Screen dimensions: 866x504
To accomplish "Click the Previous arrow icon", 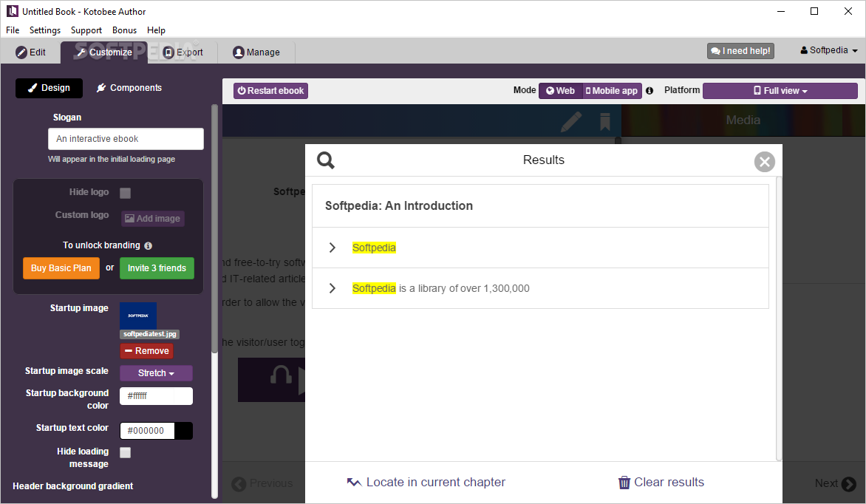I will [x=239, y=484].
